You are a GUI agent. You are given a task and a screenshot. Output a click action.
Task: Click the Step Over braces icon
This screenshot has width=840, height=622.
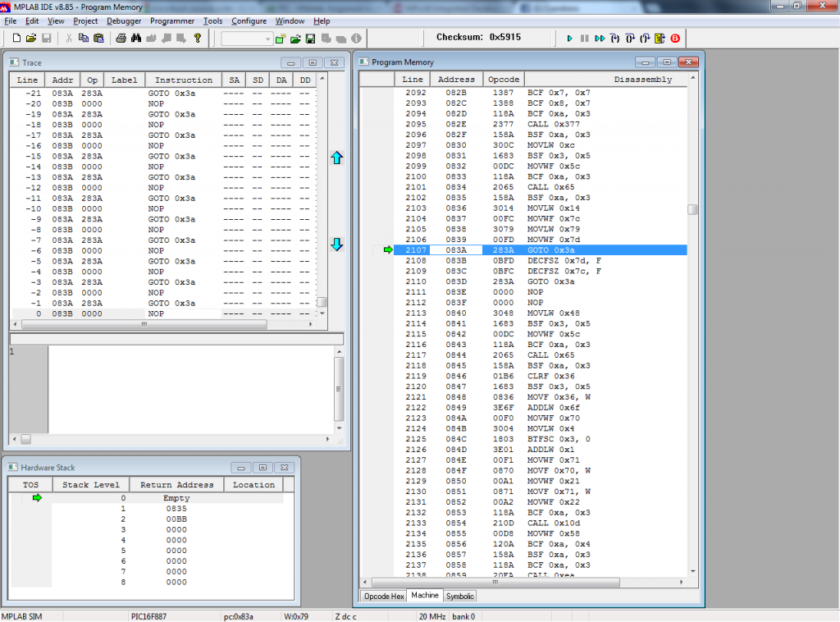(630, 39)
